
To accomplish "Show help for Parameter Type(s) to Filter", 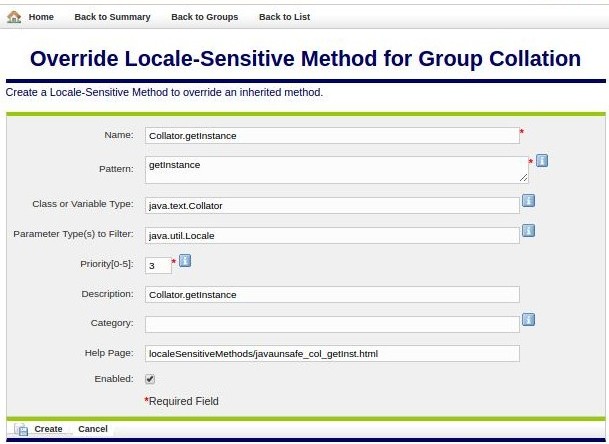I will point(528,231).
